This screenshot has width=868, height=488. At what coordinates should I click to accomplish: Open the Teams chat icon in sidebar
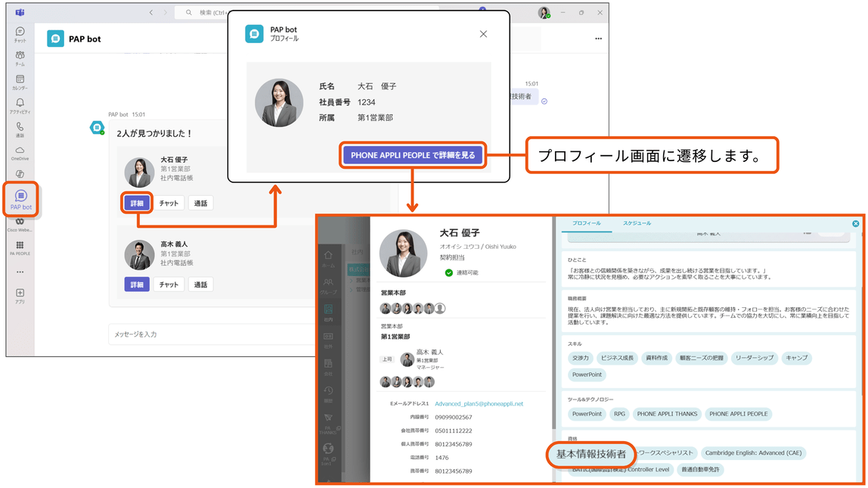20,34
